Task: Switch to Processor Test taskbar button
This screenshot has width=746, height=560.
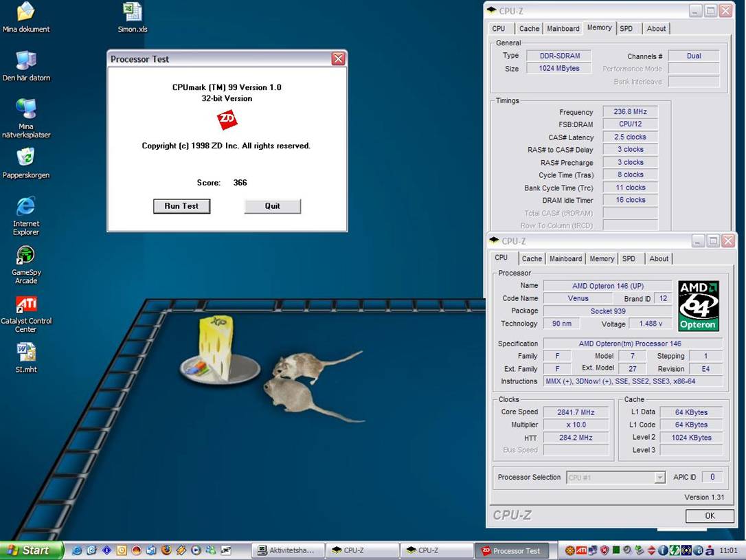Action: coord(512,550)
